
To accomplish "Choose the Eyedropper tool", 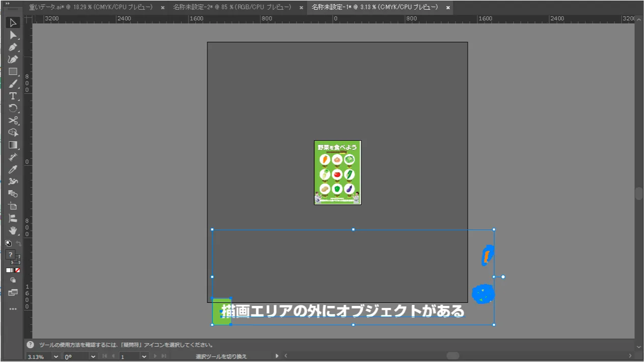I will tap(13, 169).
